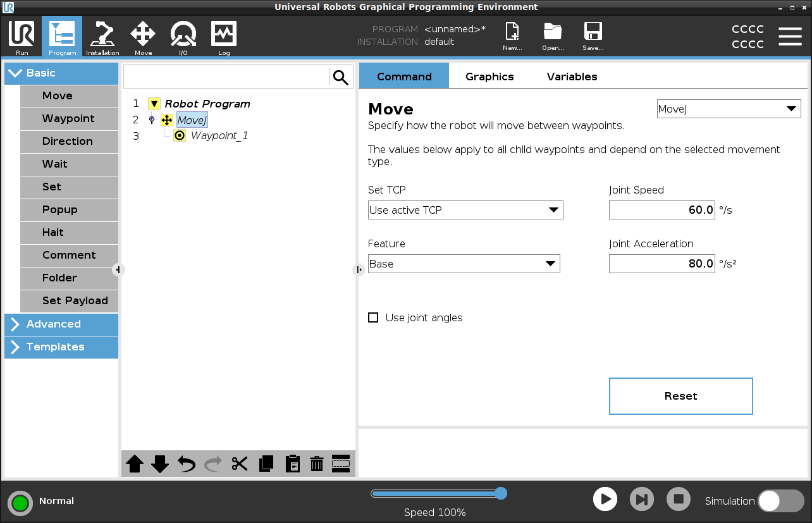Screen dimensions: 812x523
Task: Open the Set TCP dropdown
Action: [x=465, y=210]
